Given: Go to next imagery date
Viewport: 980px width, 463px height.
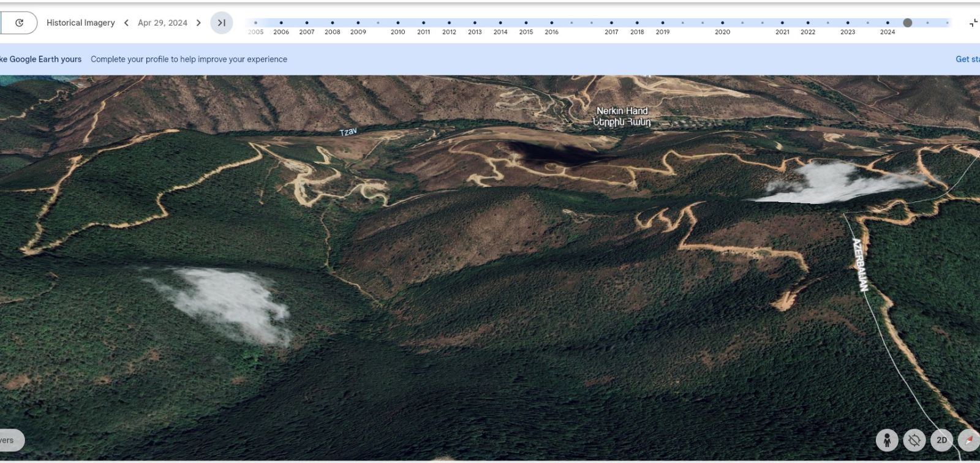Looking at the screenshot, I should pyautogui.click(x=198, y=23).
